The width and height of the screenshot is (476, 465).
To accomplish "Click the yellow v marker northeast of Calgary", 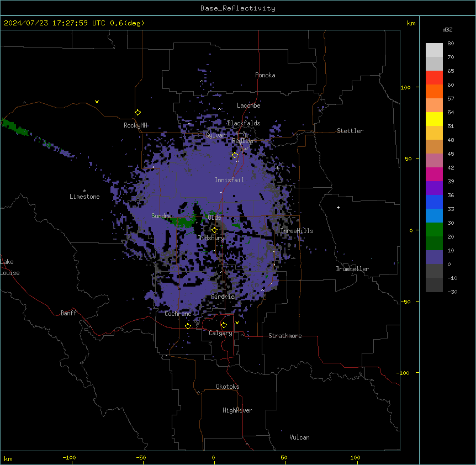I will [237, 323].
